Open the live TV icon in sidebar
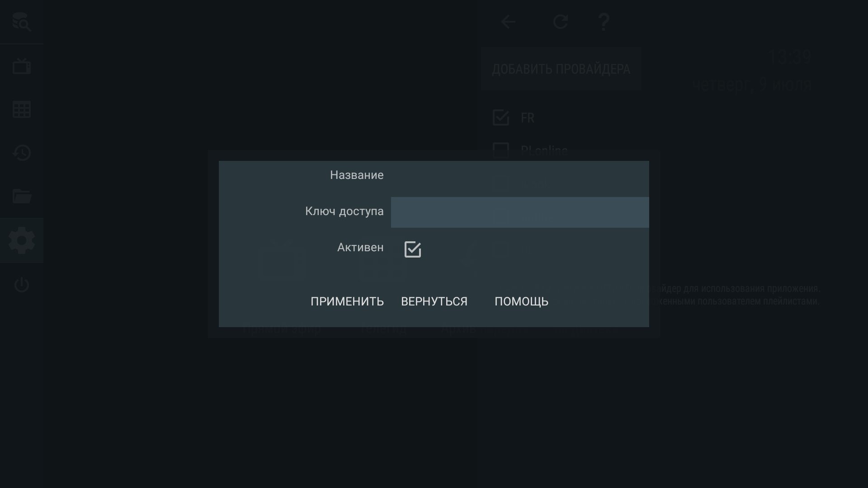The height and width of the screenshot is (488, 868). (21, 66)
